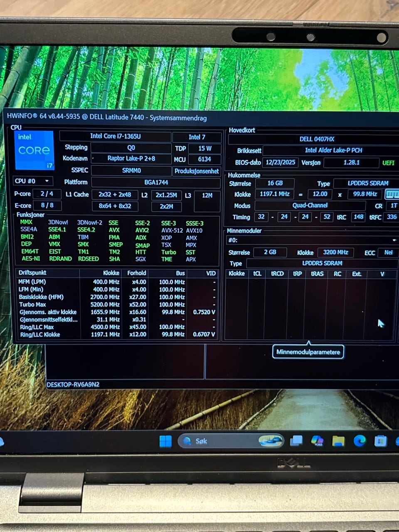This screenshot has height=532, width=399.
Task: Click the tRAS column header
Action: (x=317, y=273)
